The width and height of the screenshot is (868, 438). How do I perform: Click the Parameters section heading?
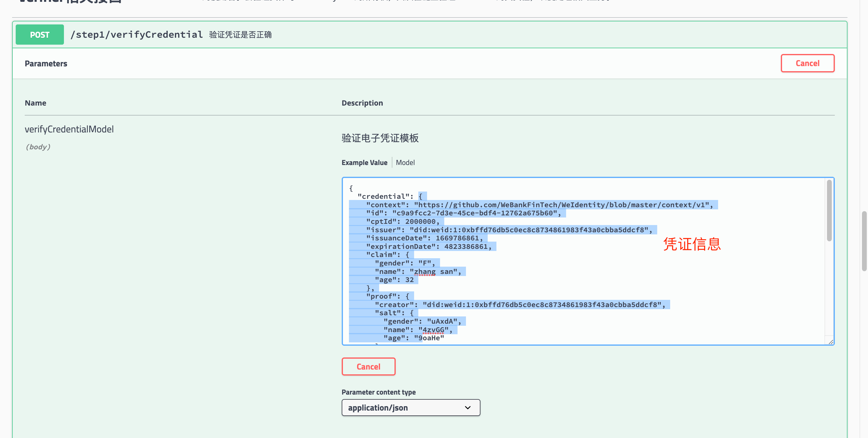tap(46, 64)
